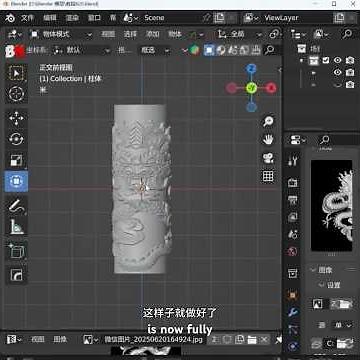Open the 编辑 menu
The height and width of the screenshot is (360, 360).
[50, 18]
